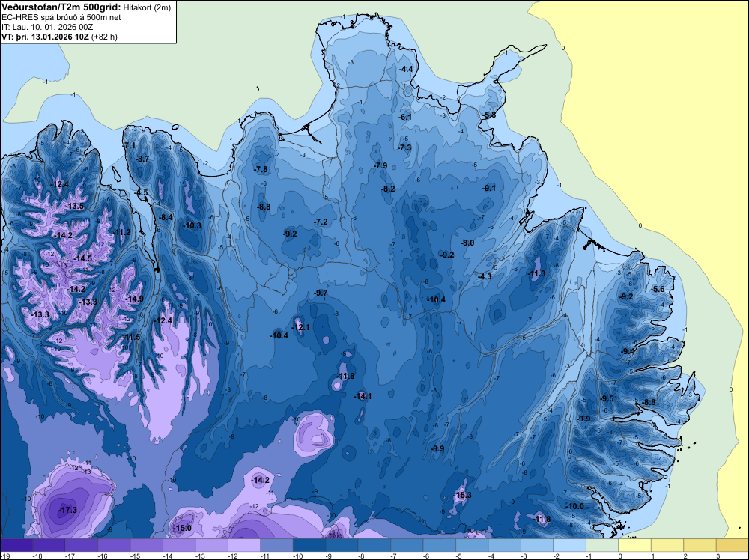Screen dimensions: 749x560
Task: Click the -8.4 temperature label
Action: (166, 217)
